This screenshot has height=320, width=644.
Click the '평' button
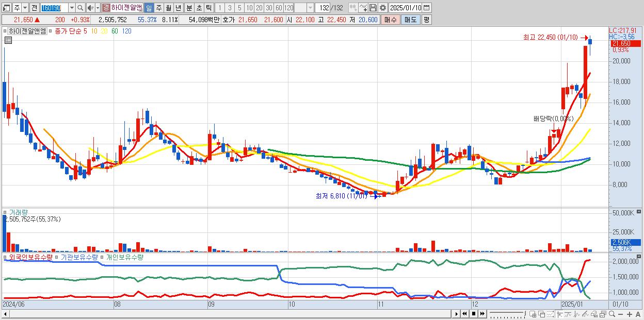pyautogui.click(x=426, y=20)
